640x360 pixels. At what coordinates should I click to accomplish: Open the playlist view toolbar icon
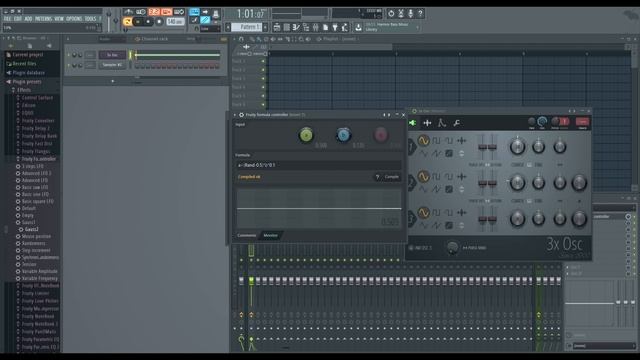click(x=277, y=27)
